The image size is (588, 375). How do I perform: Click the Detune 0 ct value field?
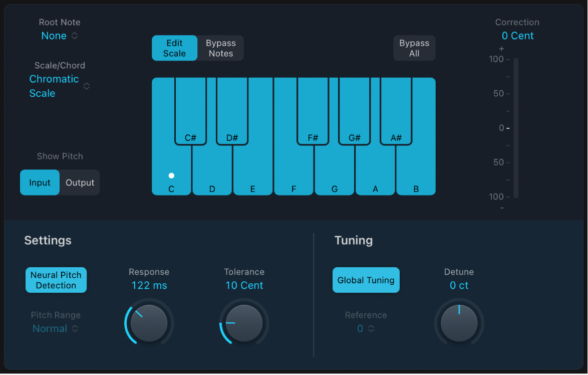click(459, 285)
